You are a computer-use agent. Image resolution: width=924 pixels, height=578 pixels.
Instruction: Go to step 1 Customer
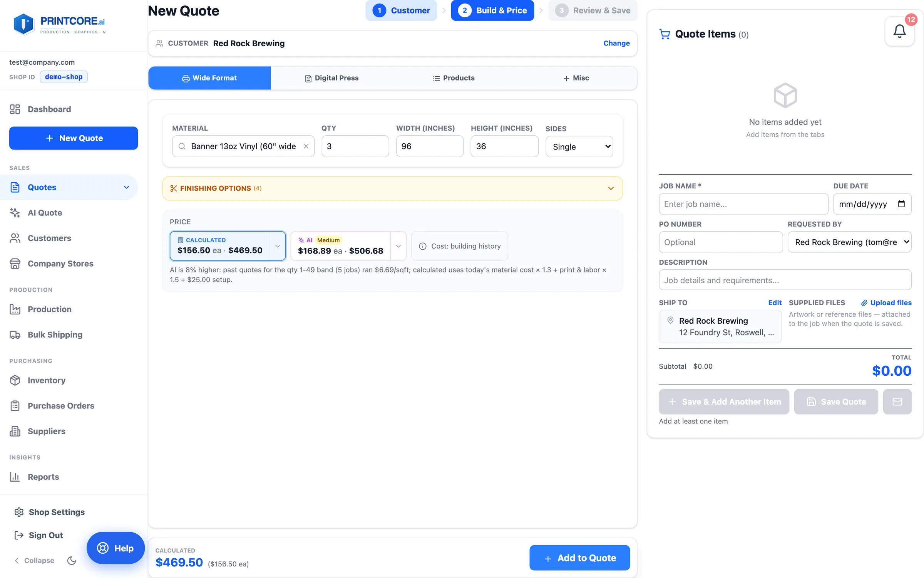pos(401,10)
